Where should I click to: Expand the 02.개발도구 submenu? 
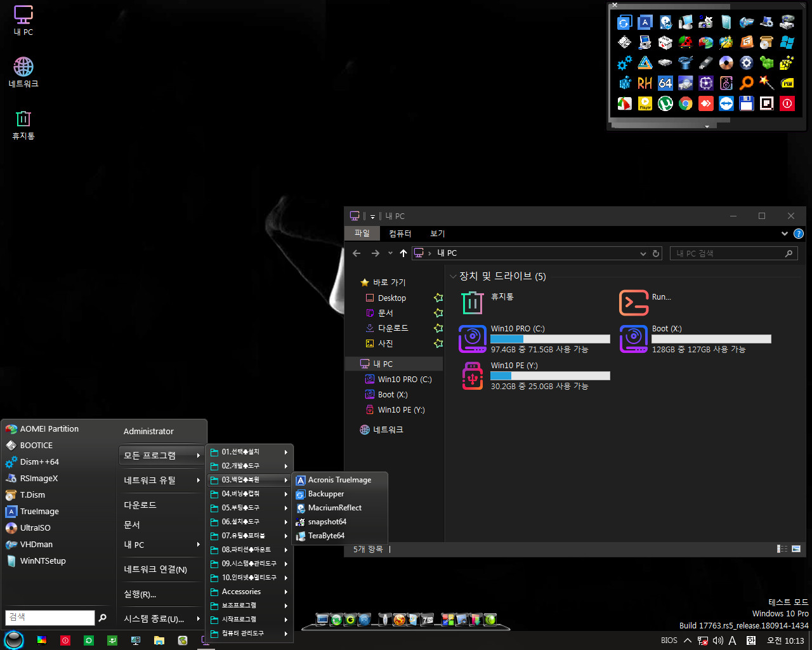(x=250, y=466)
